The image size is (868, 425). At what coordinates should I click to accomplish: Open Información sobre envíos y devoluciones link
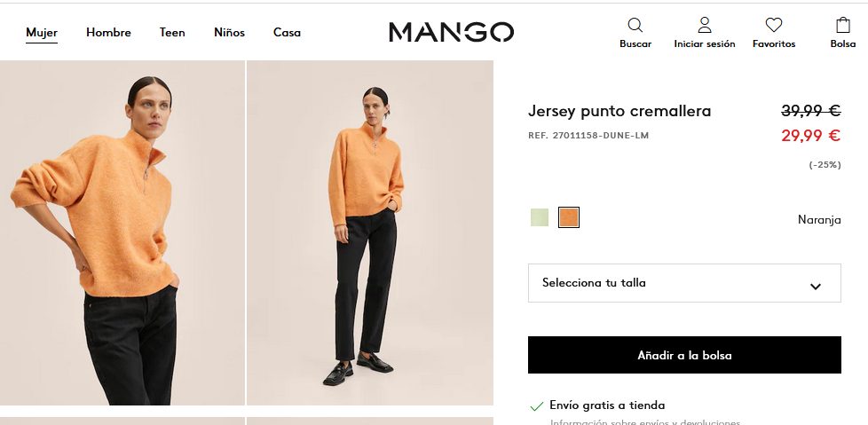[x=645, y=422]
